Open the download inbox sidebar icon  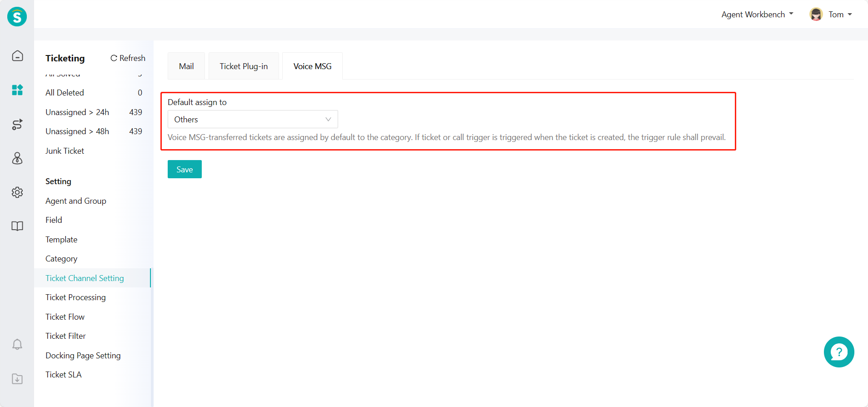coord(17,379)
